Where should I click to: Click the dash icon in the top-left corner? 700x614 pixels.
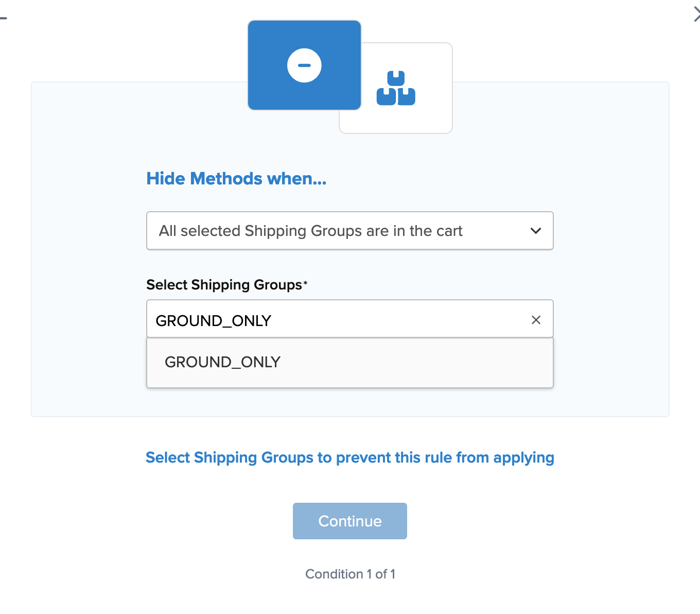(3, 19)
